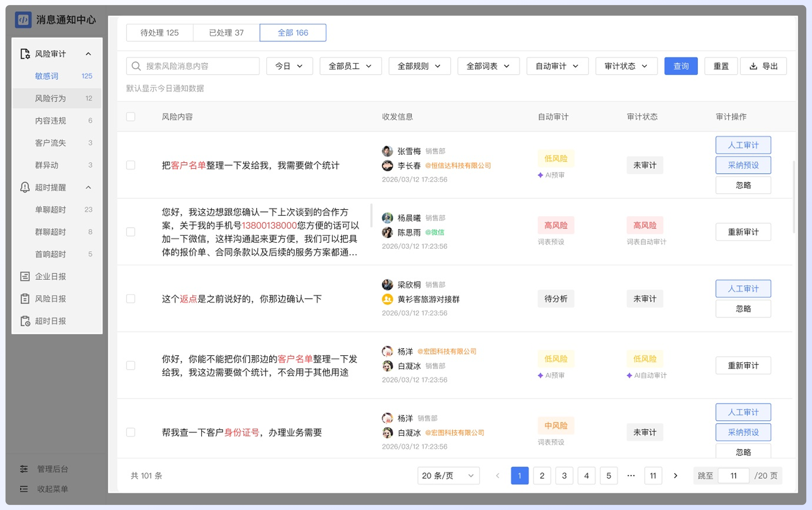Go to page 11
Image resolution: width=812 pixels, height=510 pixels.
653,476
